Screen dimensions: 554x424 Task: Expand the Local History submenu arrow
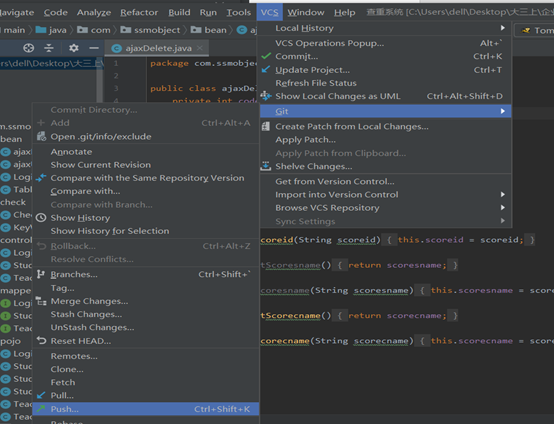tap(502, 28)
